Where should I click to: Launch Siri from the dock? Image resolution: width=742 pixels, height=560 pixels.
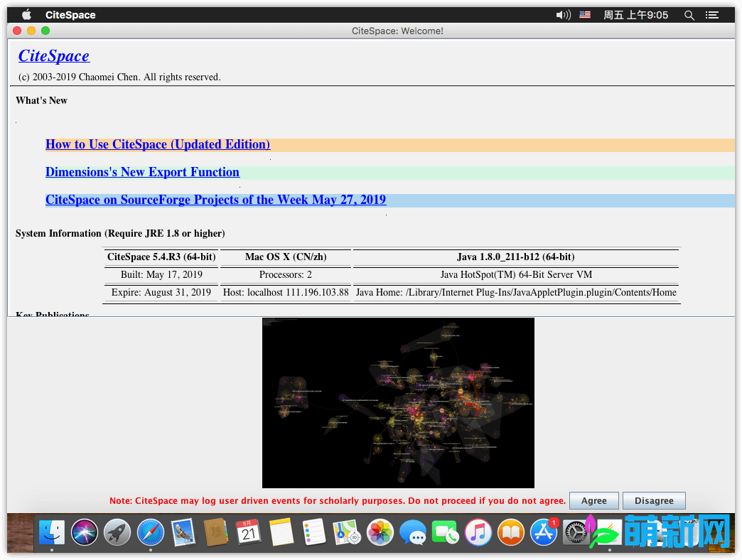click(85, 532)
